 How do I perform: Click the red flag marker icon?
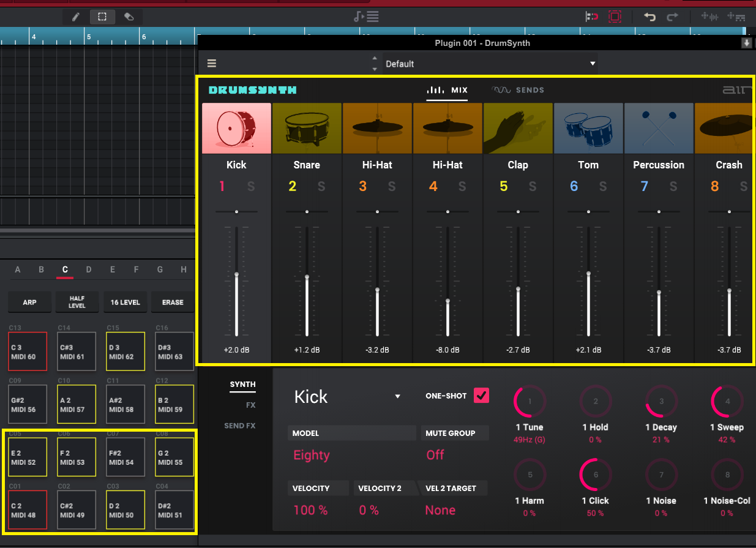click(x=592, y=17)
